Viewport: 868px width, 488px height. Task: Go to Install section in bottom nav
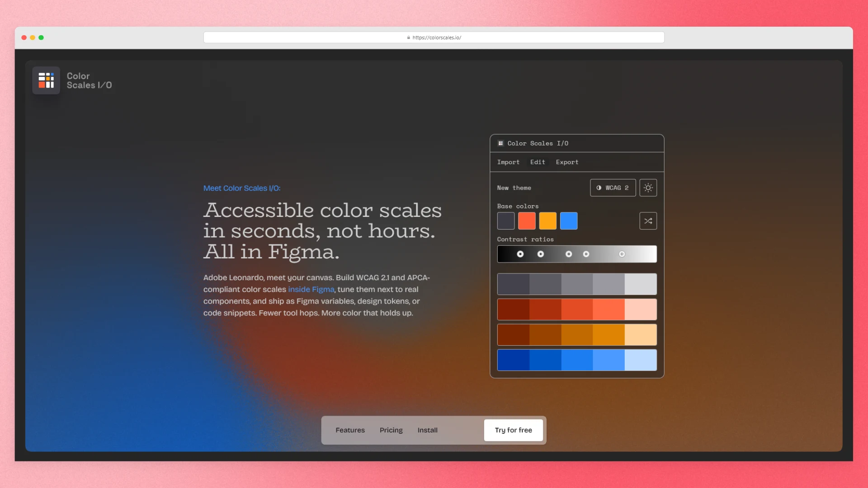(x=427, y=430)
